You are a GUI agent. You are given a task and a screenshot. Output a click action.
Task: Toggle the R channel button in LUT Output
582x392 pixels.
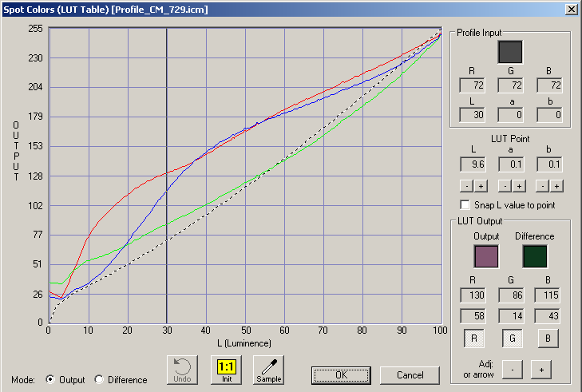coord(474,339)
